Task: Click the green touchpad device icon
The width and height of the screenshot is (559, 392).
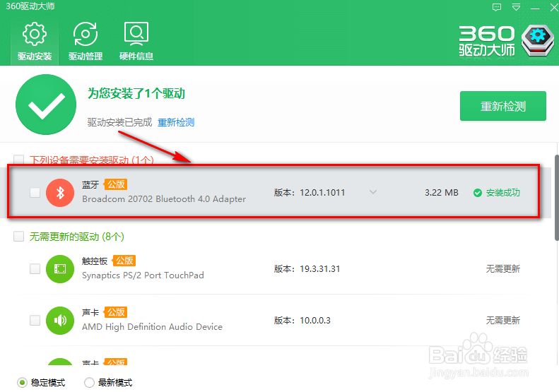Action: click(x=60, y=269)
